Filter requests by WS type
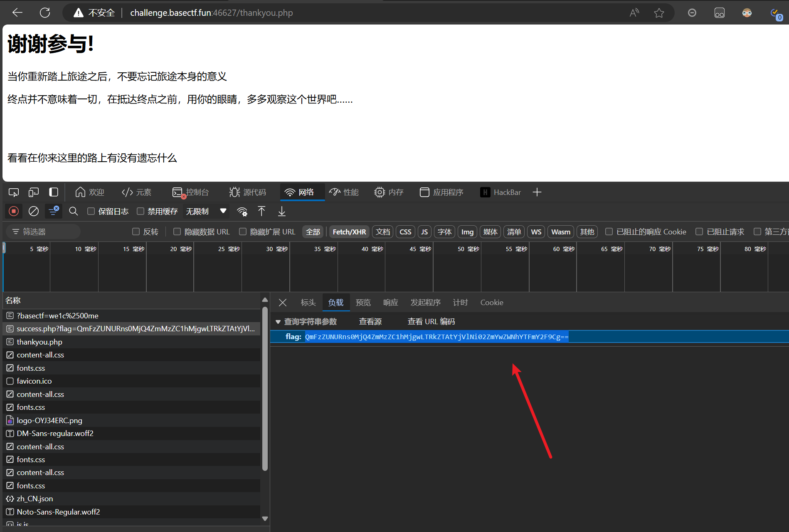 pos(536,232)
